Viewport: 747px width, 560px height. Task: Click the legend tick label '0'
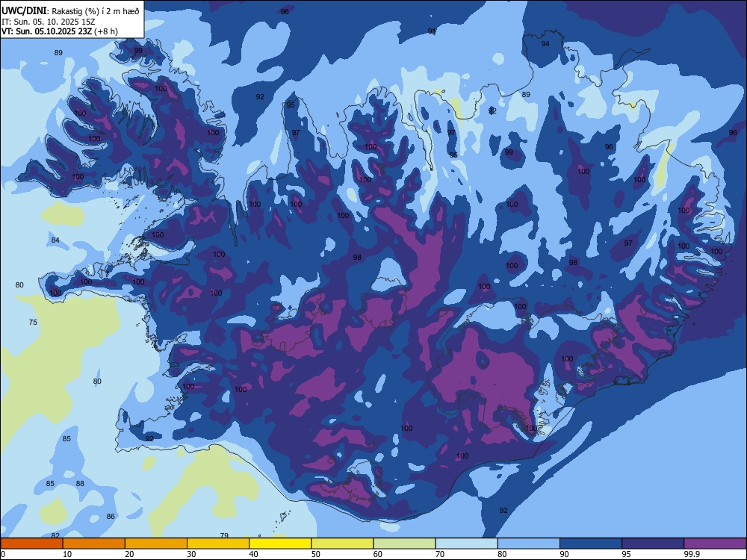[3, 554]
